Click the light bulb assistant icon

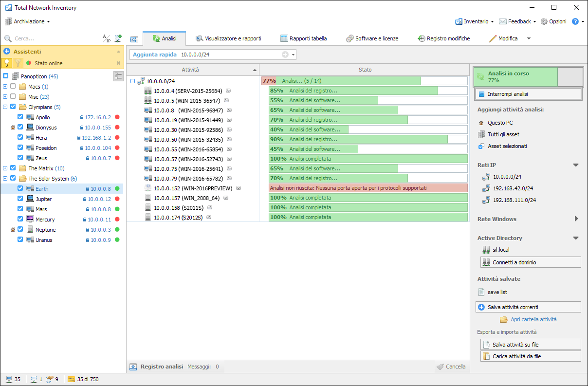point(7,63)
